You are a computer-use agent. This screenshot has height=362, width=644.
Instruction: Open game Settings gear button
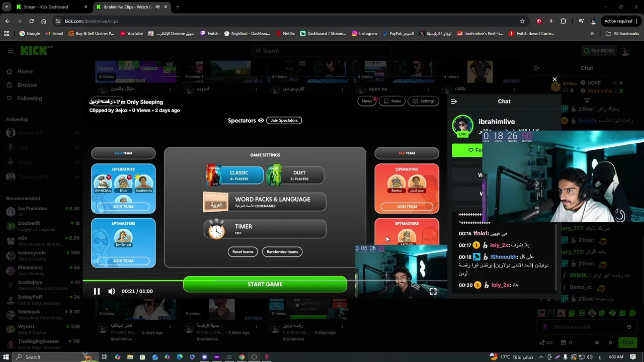click(423, 101)
